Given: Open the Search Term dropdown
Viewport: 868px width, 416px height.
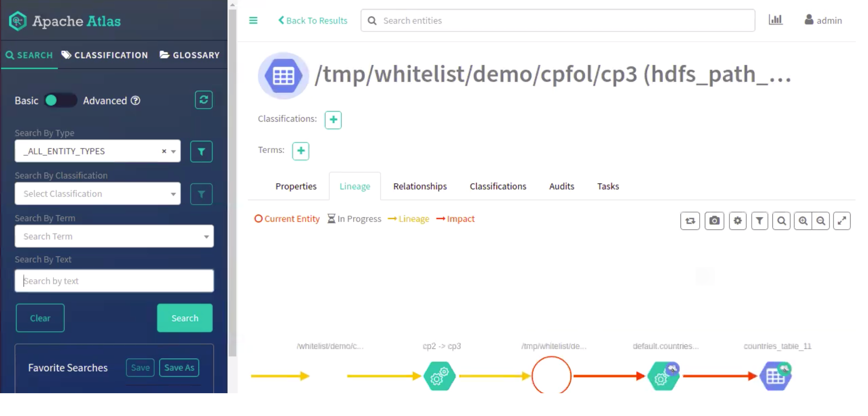Looking at the screenshot, I should [x=114, y=236].
